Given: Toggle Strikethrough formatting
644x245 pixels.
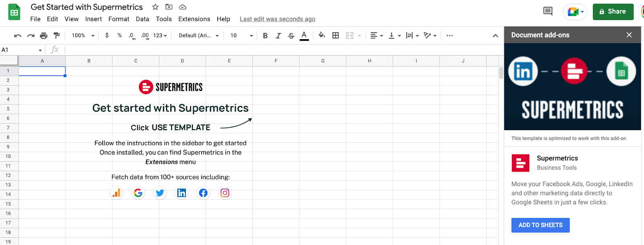Looking at the screenshot, I should (x=291, y=35).
